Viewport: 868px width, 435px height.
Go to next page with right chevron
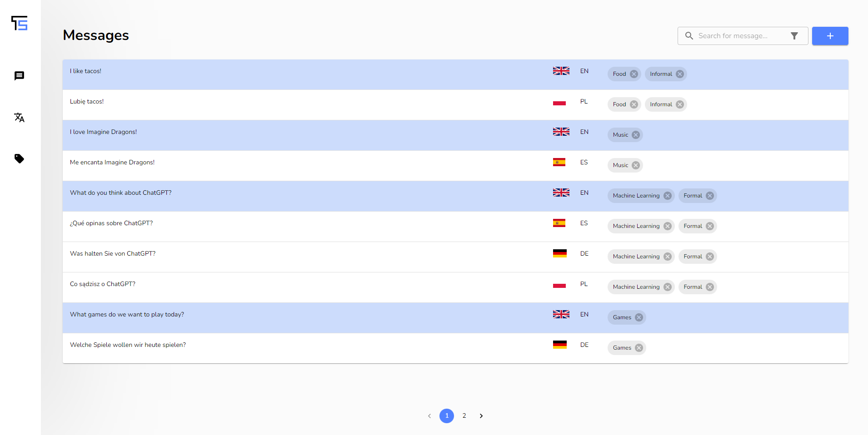pos(481,416)
